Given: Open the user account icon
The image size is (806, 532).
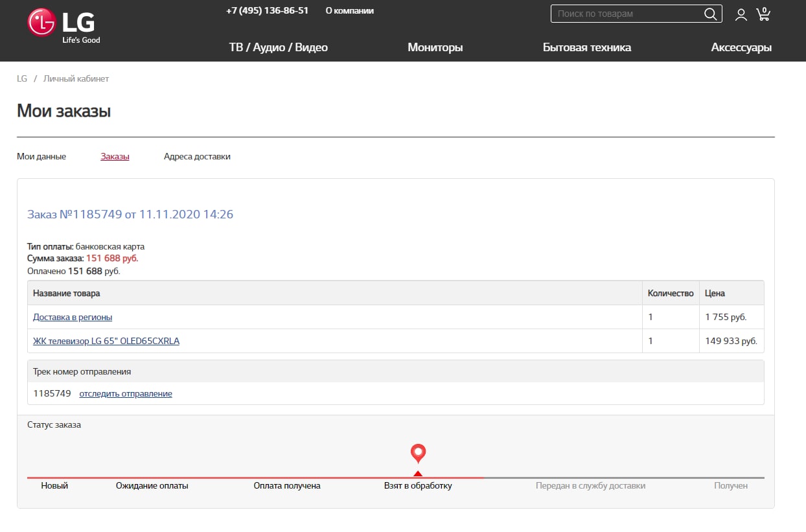Looking at the screenshot, I should [741, 14].
